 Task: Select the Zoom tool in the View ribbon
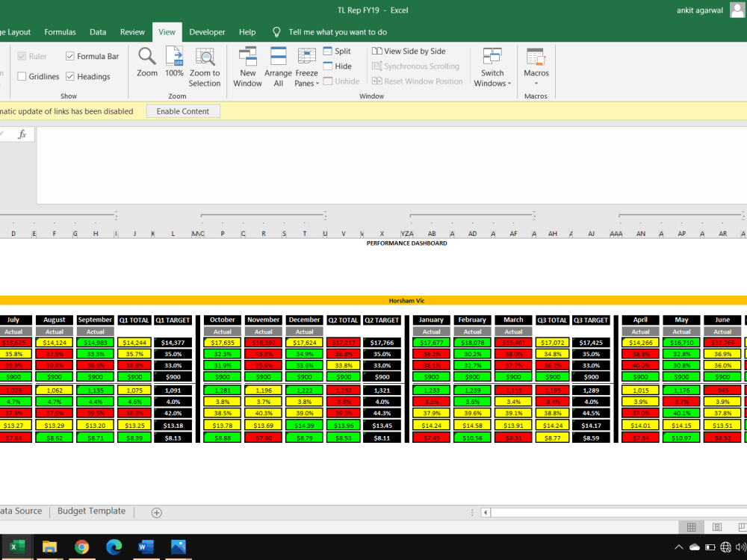(x=146, y=66)
